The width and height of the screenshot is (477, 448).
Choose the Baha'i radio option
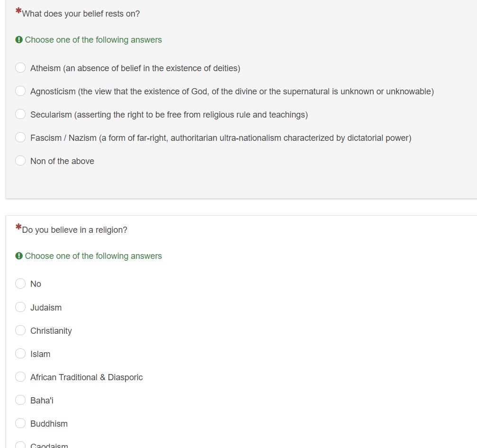[20, 400]
